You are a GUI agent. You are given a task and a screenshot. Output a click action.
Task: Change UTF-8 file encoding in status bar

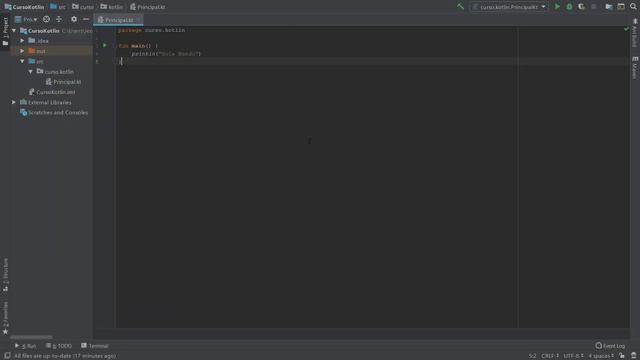coord(573,356)
